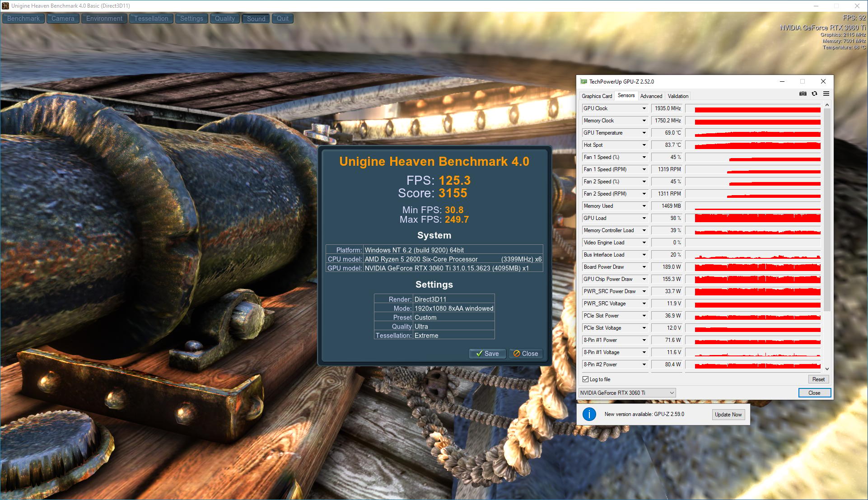Save the benchmark results
Viewport: 868px width, 500px height.
coord(488,354)
